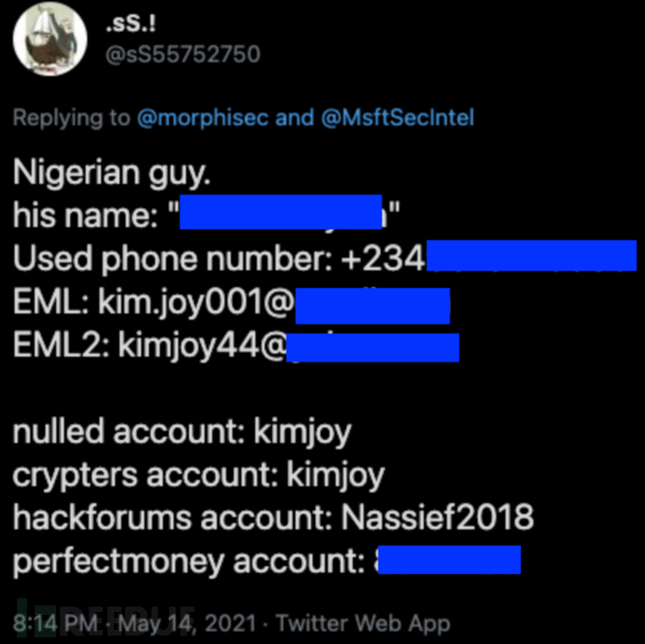This screenshot has width=645, height=644.
Task: Click the FREEBUF watermark logo
Action: pyautogui.click(x=56, y=609)
